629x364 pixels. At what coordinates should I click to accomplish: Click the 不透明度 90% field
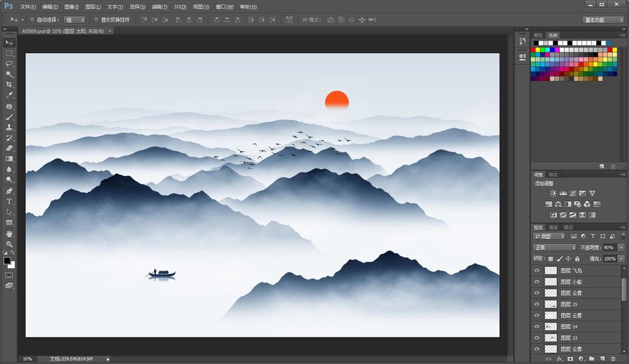(x=609, y=247)
